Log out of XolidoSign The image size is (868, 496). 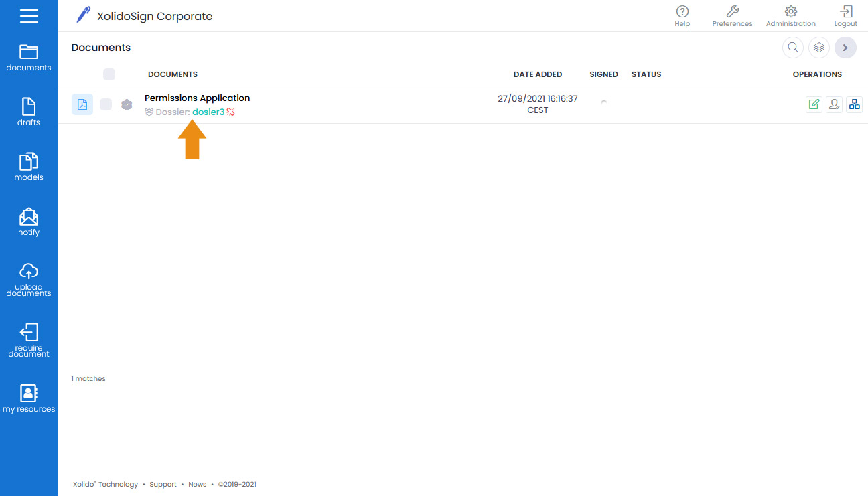pos(846,16)
